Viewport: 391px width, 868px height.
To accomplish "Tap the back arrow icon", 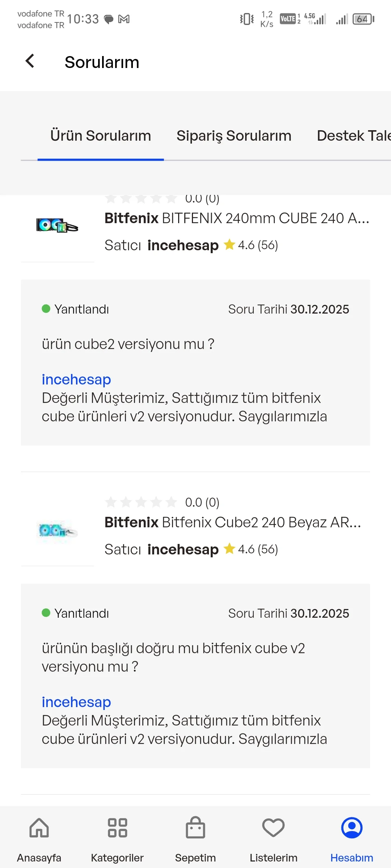I will click(x=30, y=61).
